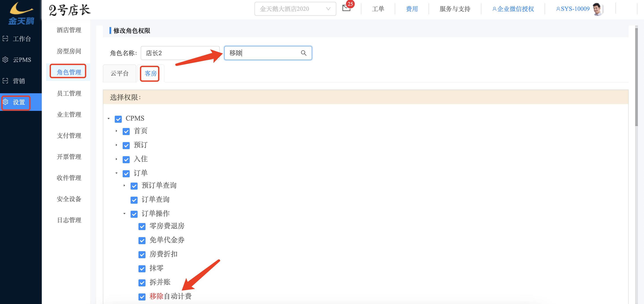The image size is (644, 304).
Task: Collapse the CPMS tree node
Action: [x=109, y=118]
